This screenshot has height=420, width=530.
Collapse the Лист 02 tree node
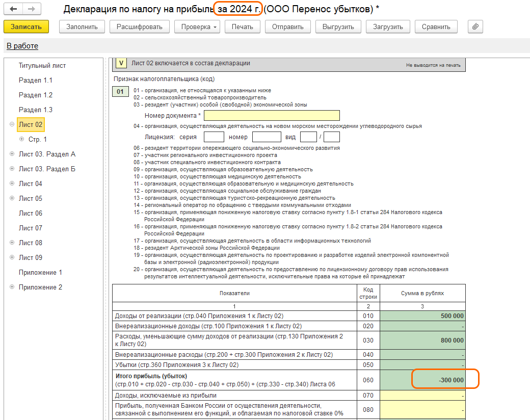(12, 124)
